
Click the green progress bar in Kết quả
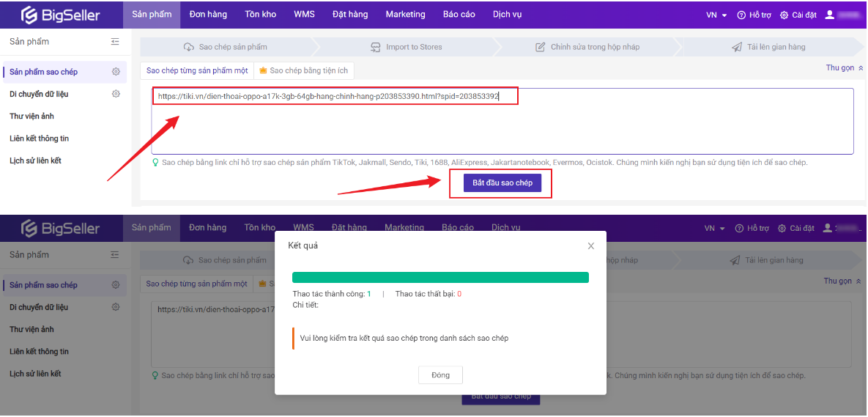[x=440, y=277]
